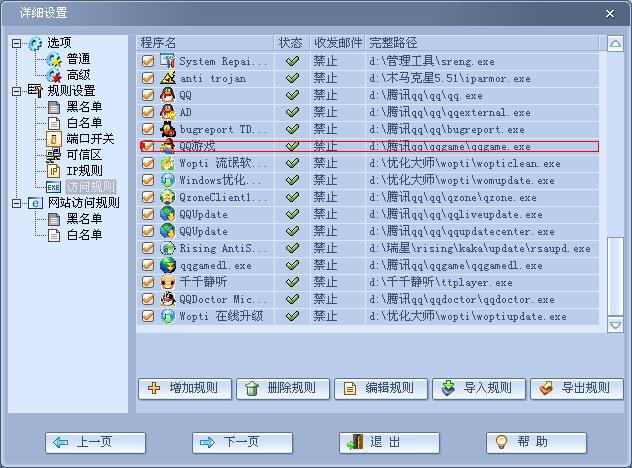Click the green check status of QQ row
Viewport: 632px width, 468px height.
292,95
